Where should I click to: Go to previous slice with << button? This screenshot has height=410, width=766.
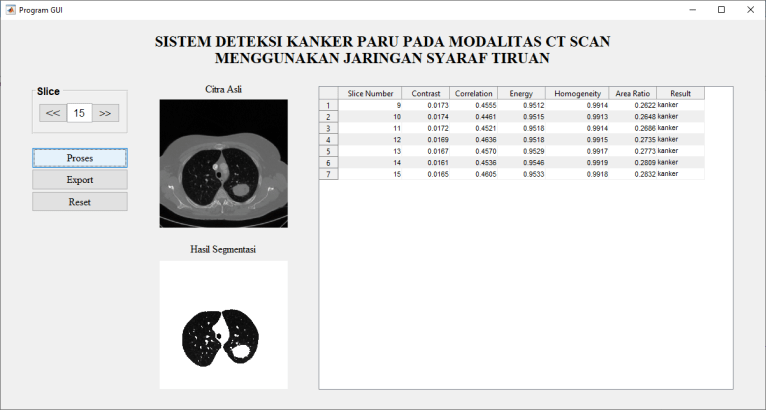pos(53,113)
